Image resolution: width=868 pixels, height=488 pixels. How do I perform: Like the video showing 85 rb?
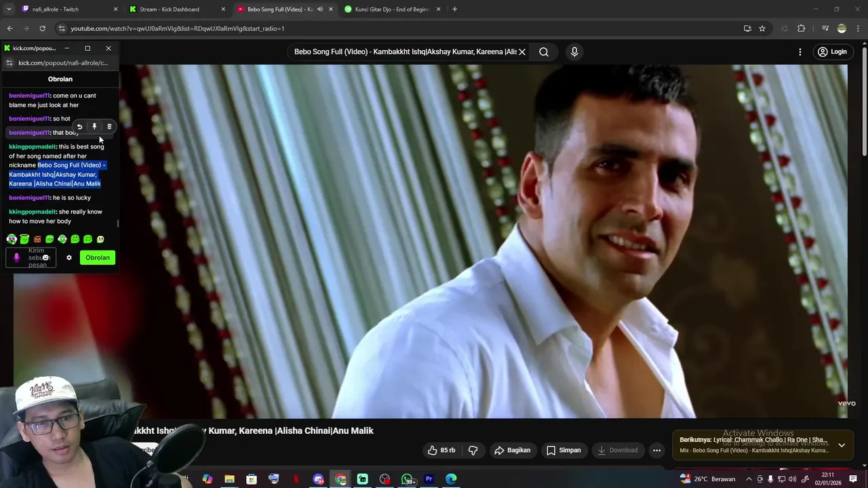point(441,450)
